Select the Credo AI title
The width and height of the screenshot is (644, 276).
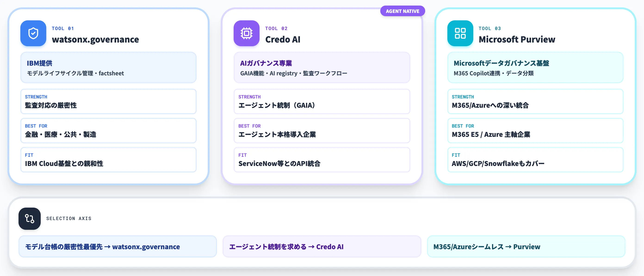[283, 40]
